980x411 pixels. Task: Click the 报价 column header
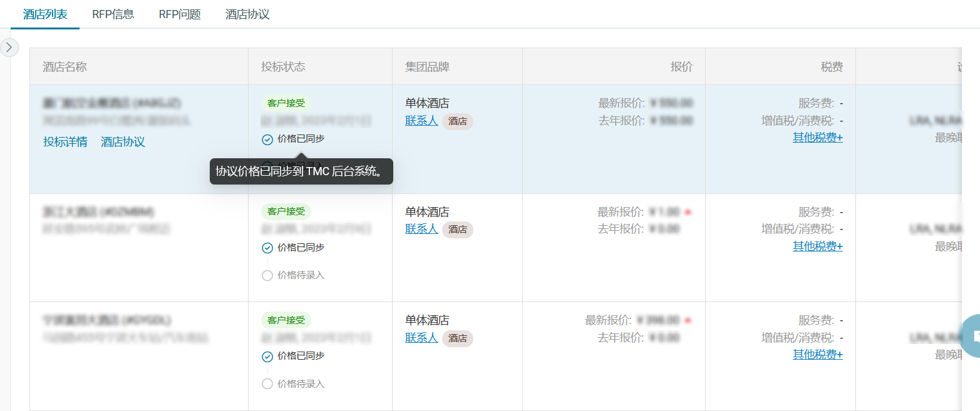pyautogui.click(x=681, y=67)
